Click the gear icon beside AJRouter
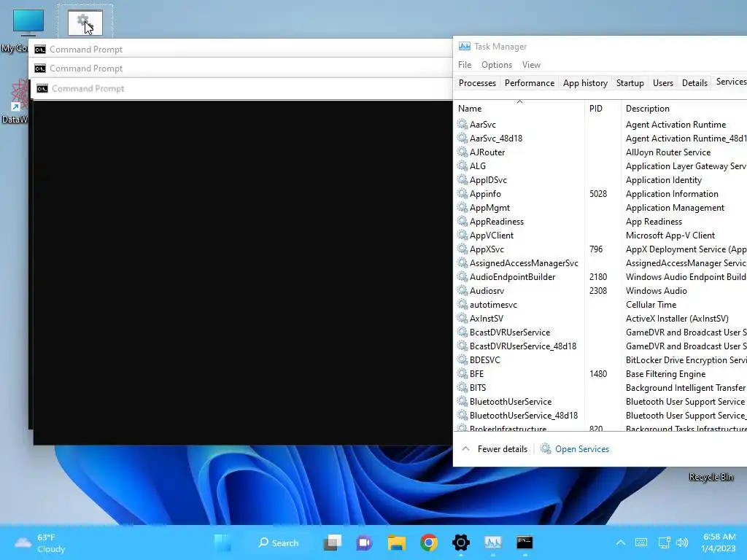747x560 pixels. click(x=462, y=152)
